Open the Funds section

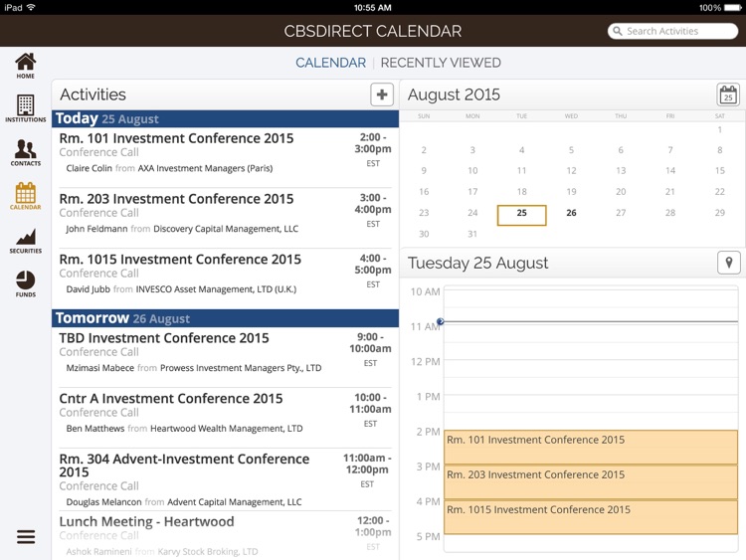pyautogui.click(x=25, y=284)
